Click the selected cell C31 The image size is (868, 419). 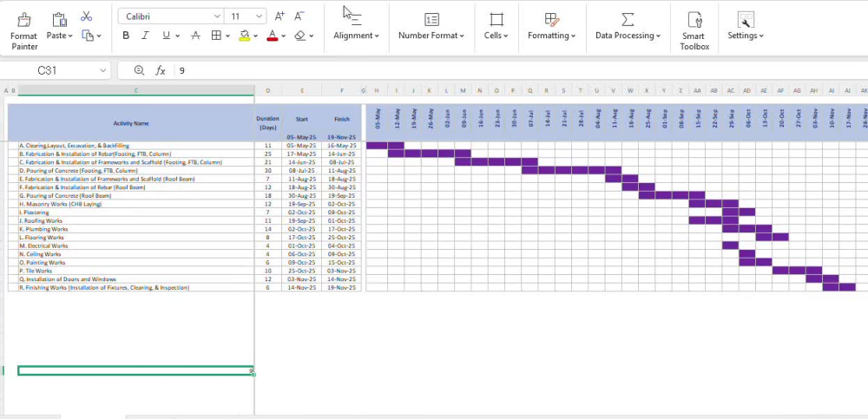click(x=136, y=370)
